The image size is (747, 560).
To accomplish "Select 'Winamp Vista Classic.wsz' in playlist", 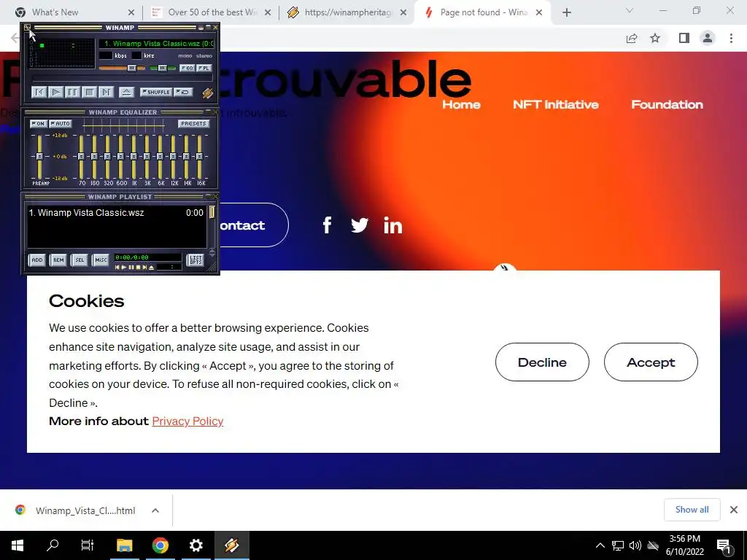I will pos(116,213).
